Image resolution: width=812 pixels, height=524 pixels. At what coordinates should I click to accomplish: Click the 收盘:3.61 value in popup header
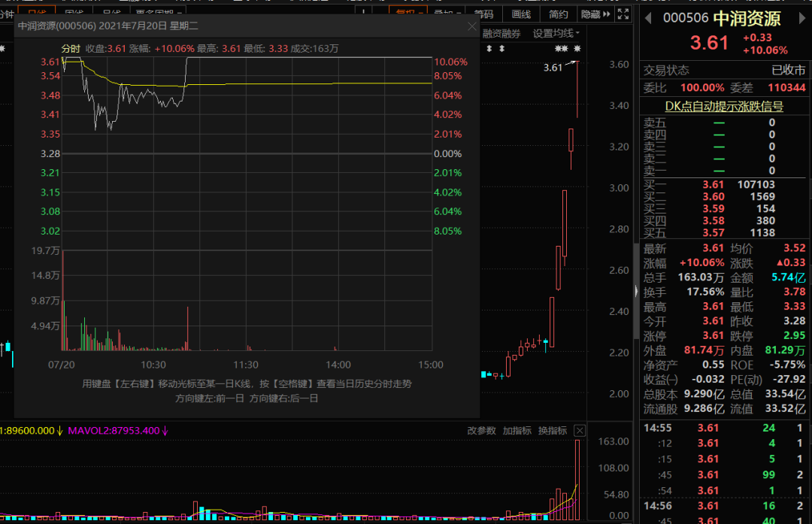106,49
